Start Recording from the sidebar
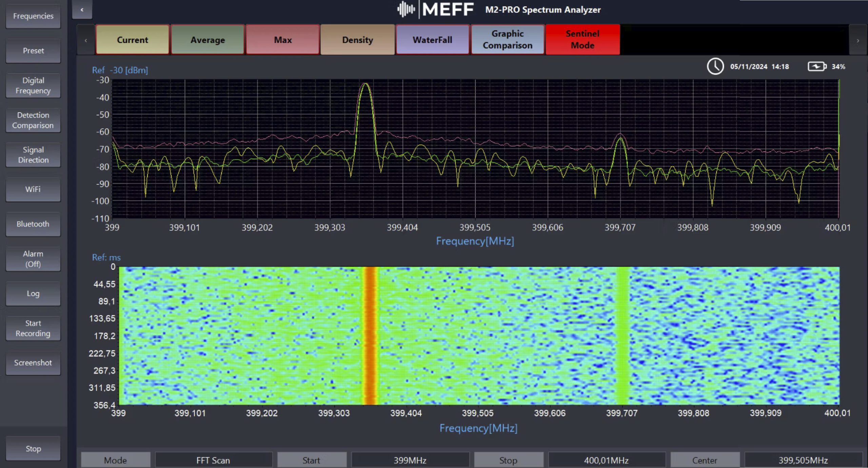Image resolution: width=868 pixels, height=468 pixels. click(x=33, y=328)
